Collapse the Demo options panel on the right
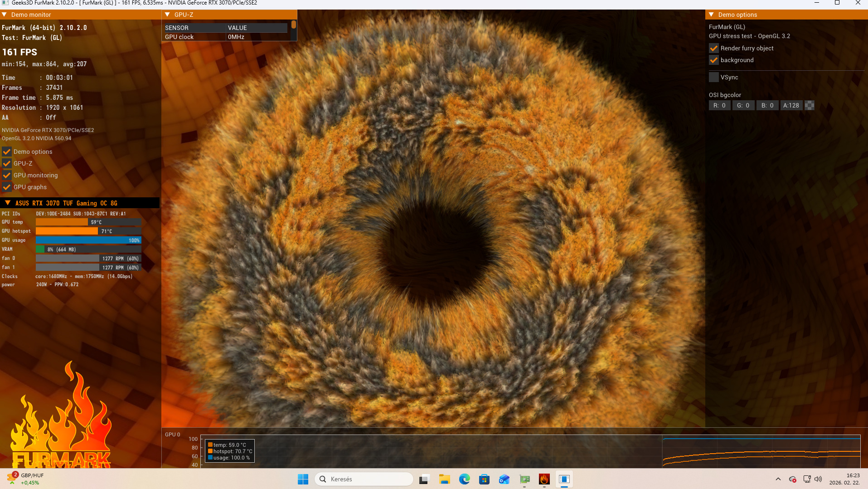This screenshot has height=489, width=868. (x=711, y=15)
